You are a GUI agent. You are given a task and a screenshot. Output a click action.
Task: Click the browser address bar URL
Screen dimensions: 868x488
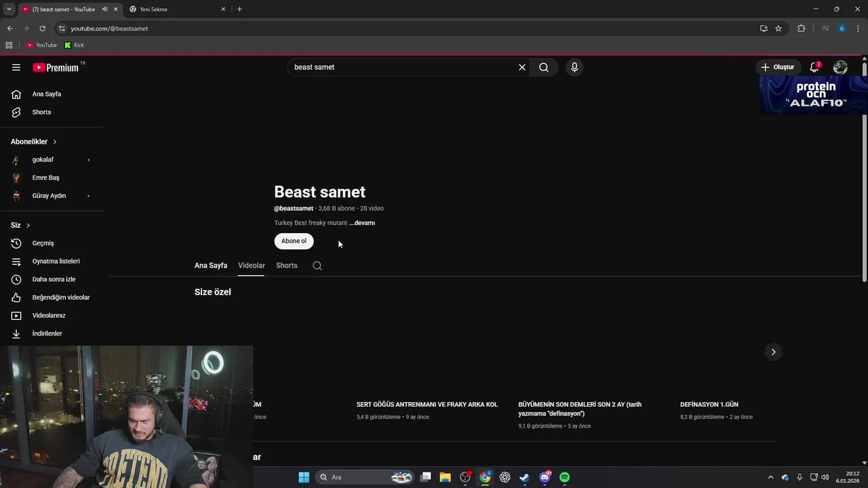[109, 28]
